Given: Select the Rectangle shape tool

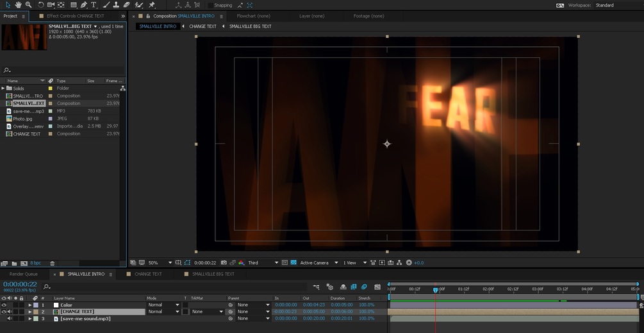Looking at the screenshot, I should click(x=74, y=5).
